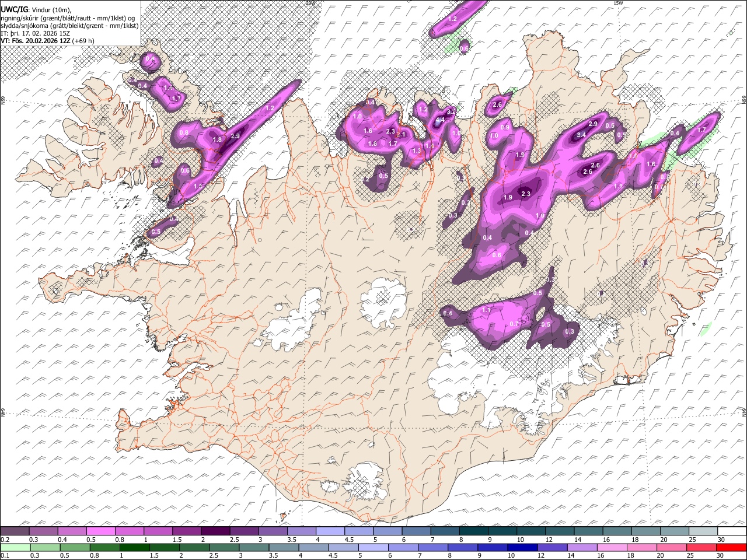Click the 4.4 precipitation value on the map
This screenshot has height=560, width=747.
pyautogui.click(x=441, y=120)
